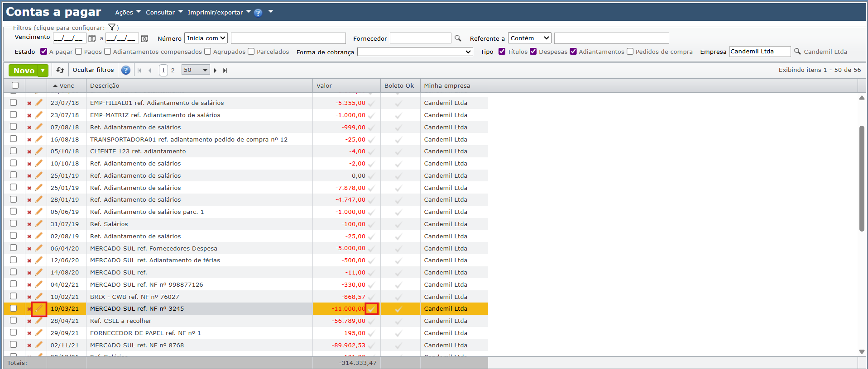Click the filter funnel configuration icon
This screenshot has height=369, width=868.
[x=112, y=27]
